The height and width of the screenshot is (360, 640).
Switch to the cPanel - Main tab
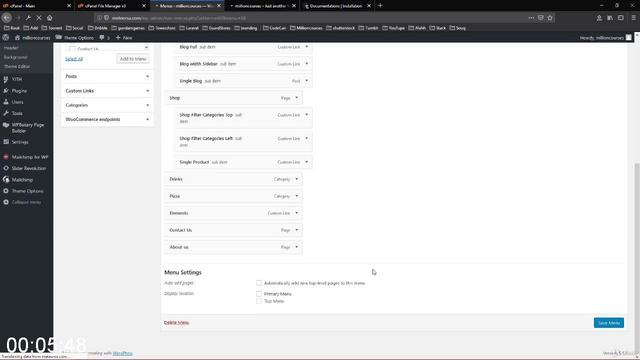(36, 6)
